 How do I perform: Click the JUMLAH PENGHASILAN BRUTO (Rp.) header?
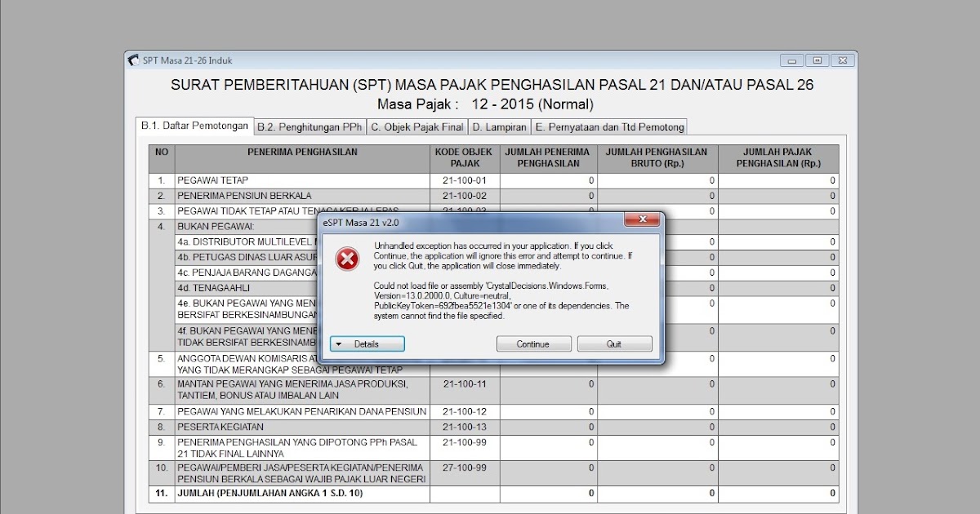pos(657,159)
